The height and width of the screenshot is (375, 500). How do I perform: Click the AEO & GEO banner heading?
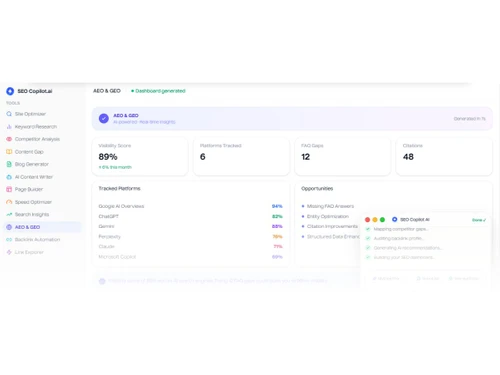[126, 115]
